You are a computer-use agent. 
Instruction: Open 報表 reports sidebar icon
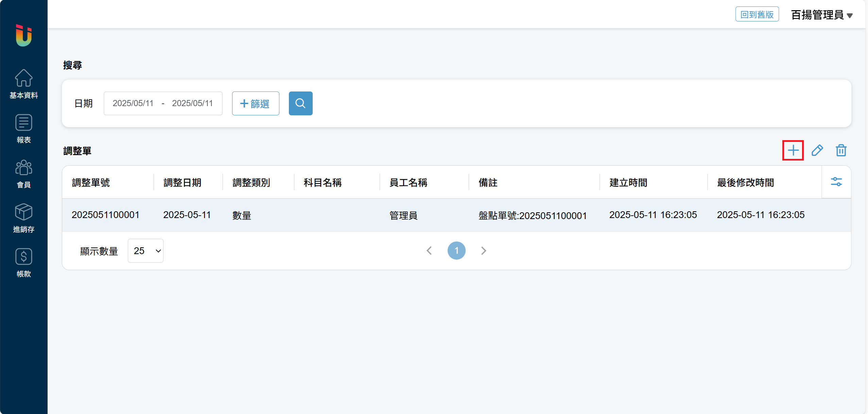24,129
